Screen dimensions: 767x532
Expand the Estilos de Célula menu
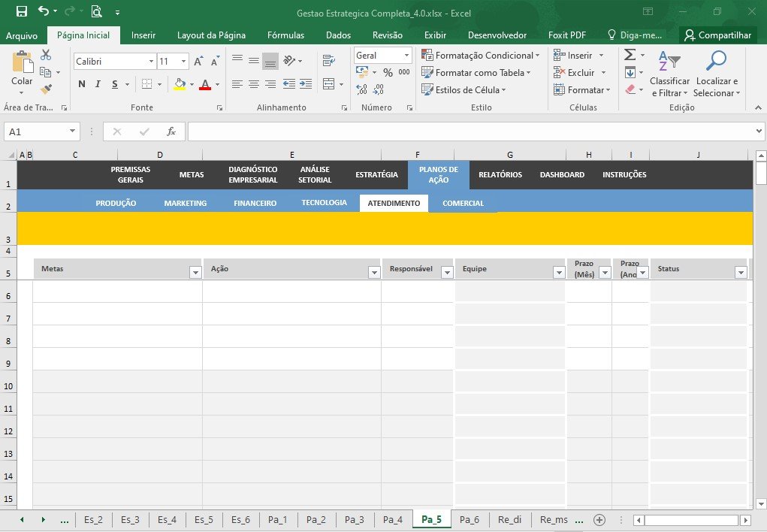pyautogui.click(x=464, y=90)
